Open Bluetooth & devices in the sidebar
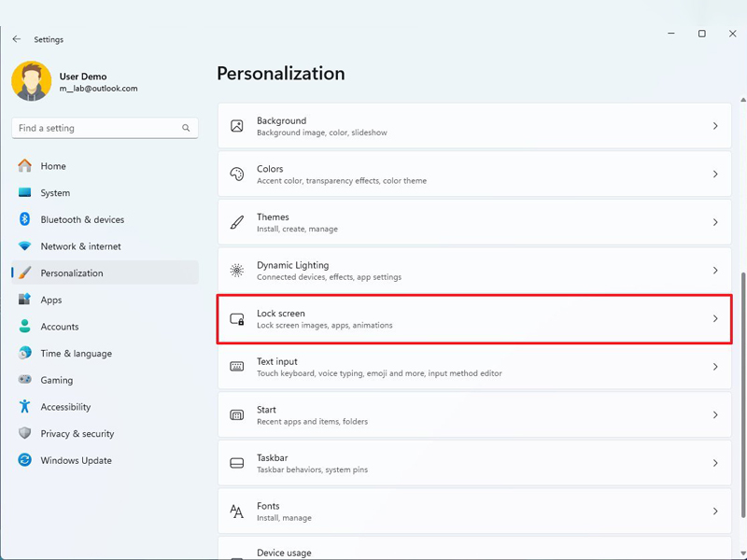This screenshot has width=747, height=560. [82, 219]
